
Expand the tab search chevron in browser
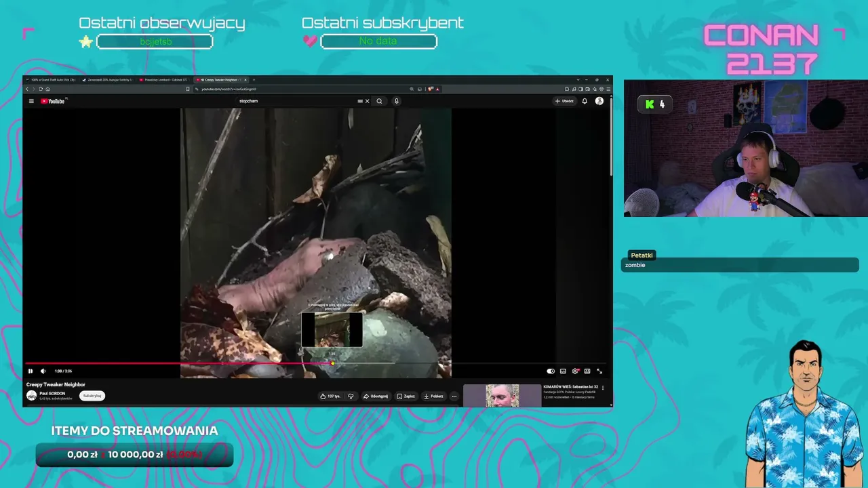click(x=578, y=80)
